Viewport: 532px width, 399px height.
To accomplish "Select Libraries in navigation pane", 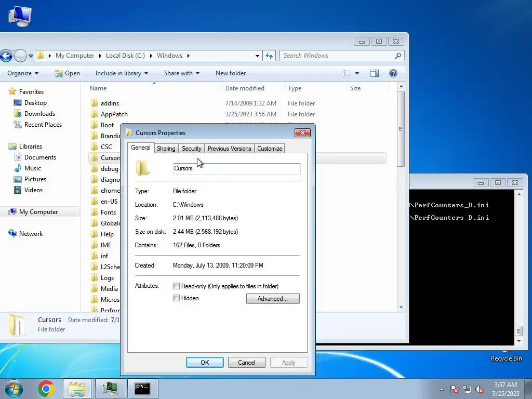I will click(x=31, y=147).
